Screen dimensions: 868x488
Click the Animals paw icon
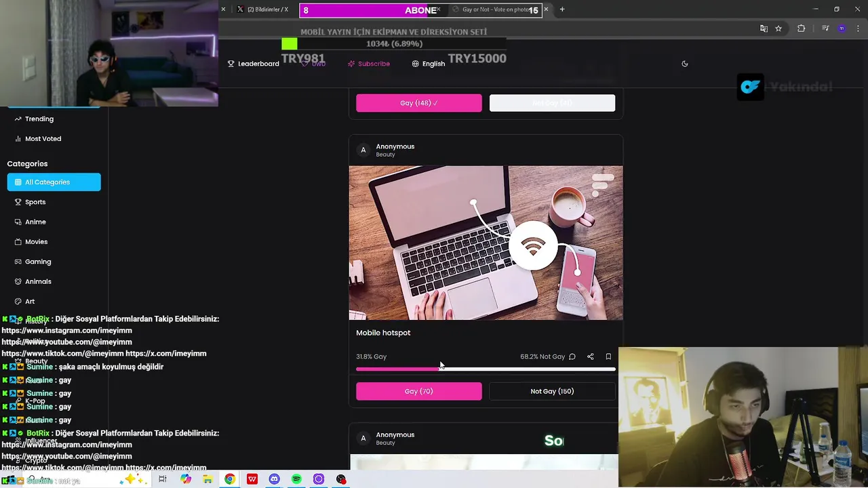coord(18,281)
